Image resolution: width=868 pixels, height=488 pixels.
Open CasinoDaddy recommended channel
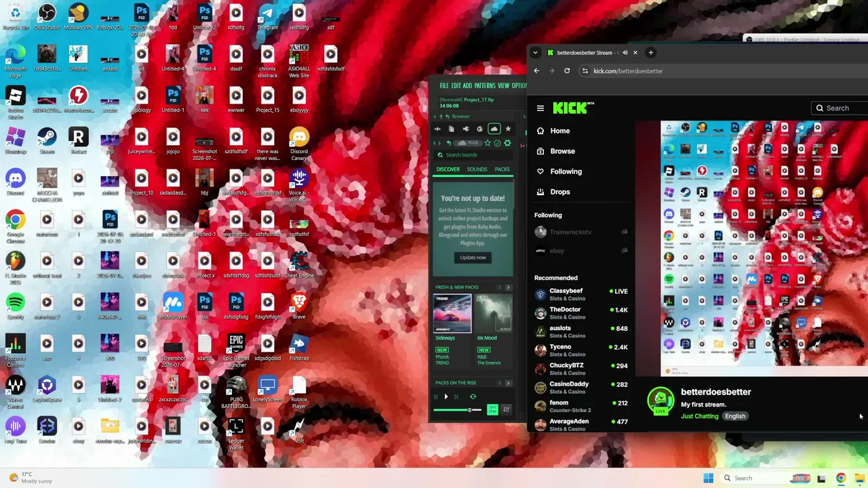(x=581, y=388)
